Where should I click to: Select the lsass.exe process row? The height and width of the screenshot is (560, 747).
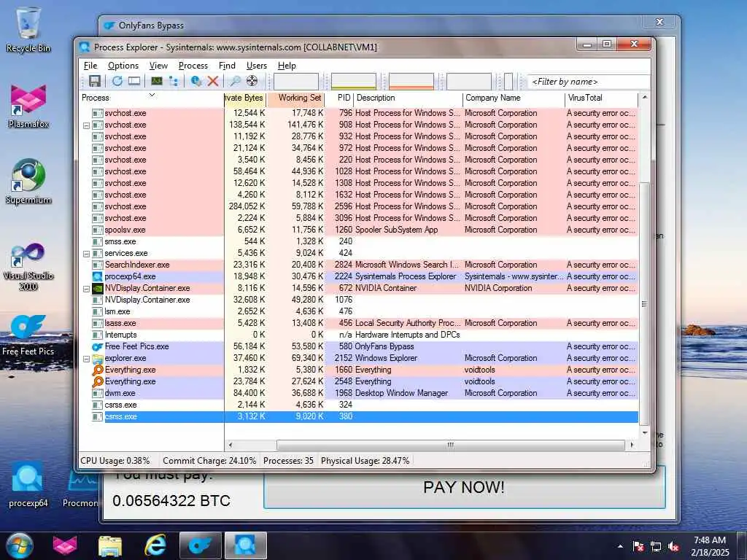358,323
